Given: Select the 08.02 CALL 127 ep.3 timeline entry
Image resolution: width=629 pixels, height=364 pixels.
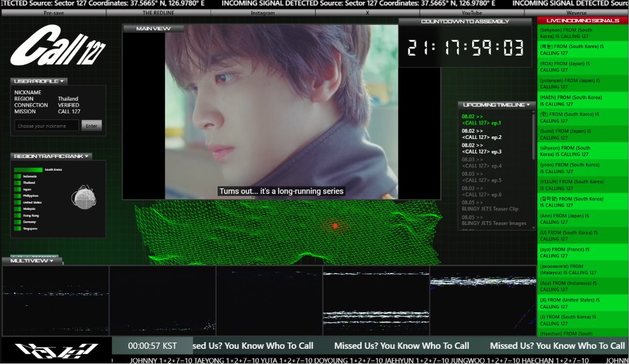Looking at the screenshot, I should (482, 149).
